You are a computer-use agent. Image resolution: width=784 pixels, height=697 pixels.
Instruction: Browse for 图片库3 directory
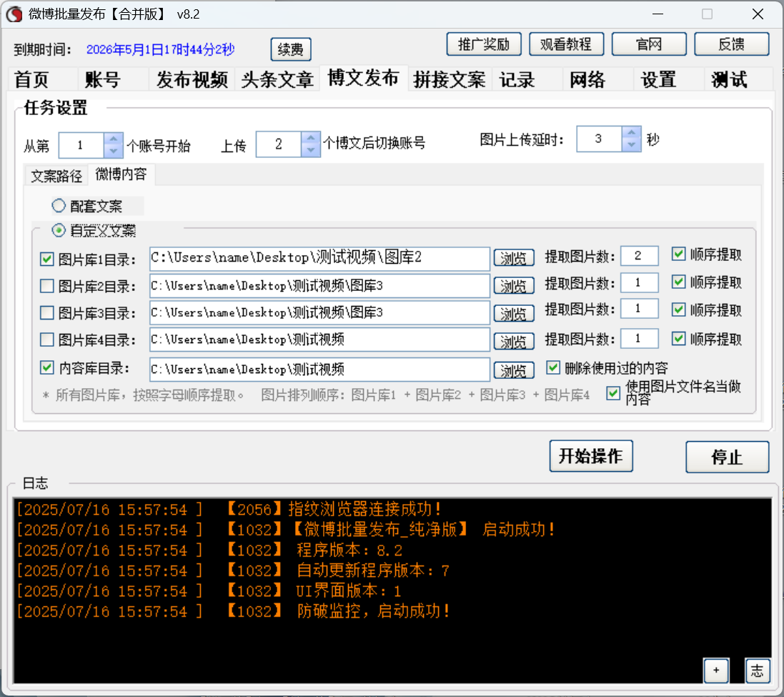(x=514, y=314)
